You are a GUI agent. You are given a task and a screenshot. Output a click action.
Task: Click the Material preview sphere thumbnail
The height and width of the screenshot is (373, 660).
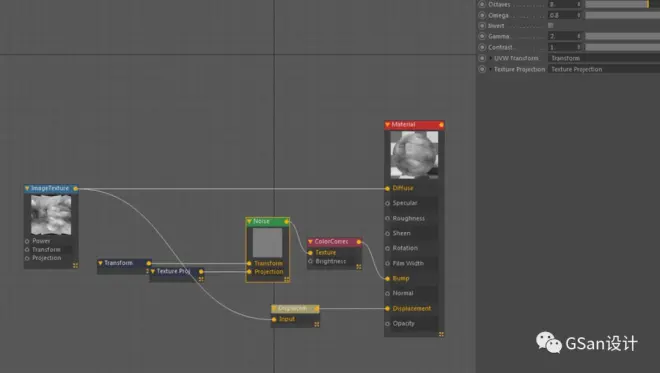[x=414, y=155]
